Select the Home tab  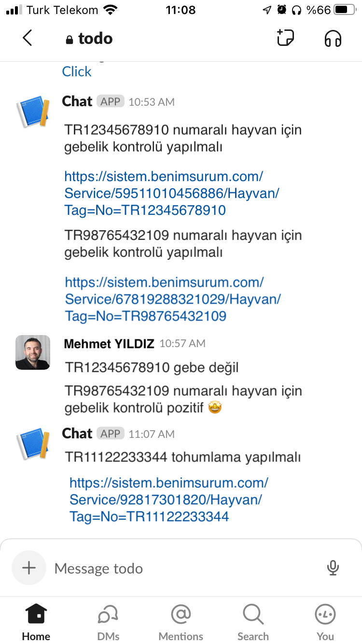coord(36,622)
